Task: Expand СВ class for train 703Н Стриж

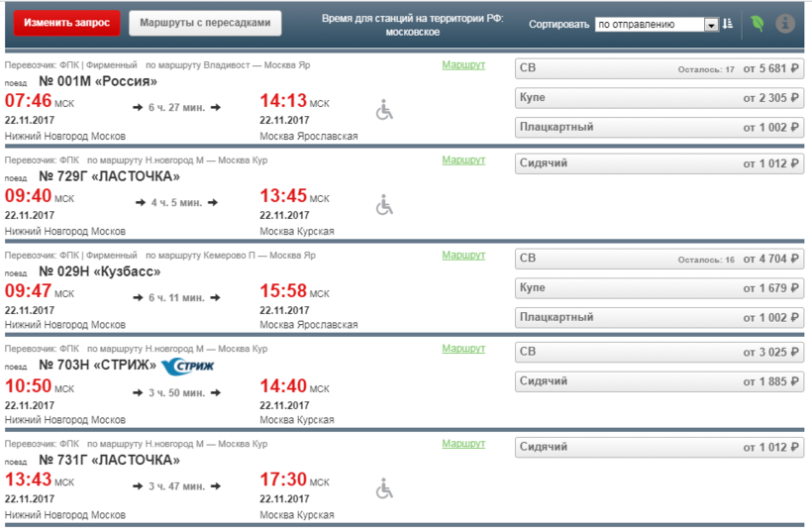Action: pos(659,352)
